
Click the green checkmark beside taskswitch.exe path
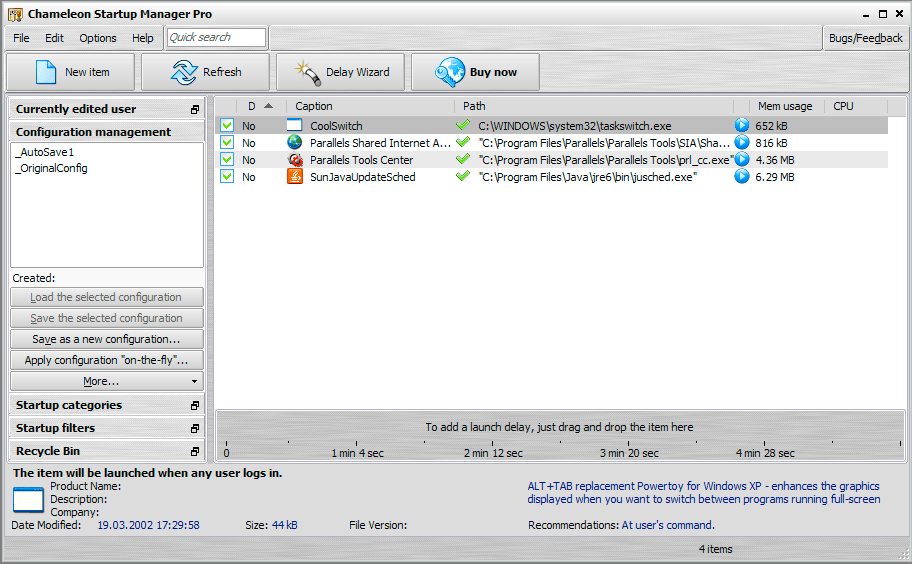462,126
